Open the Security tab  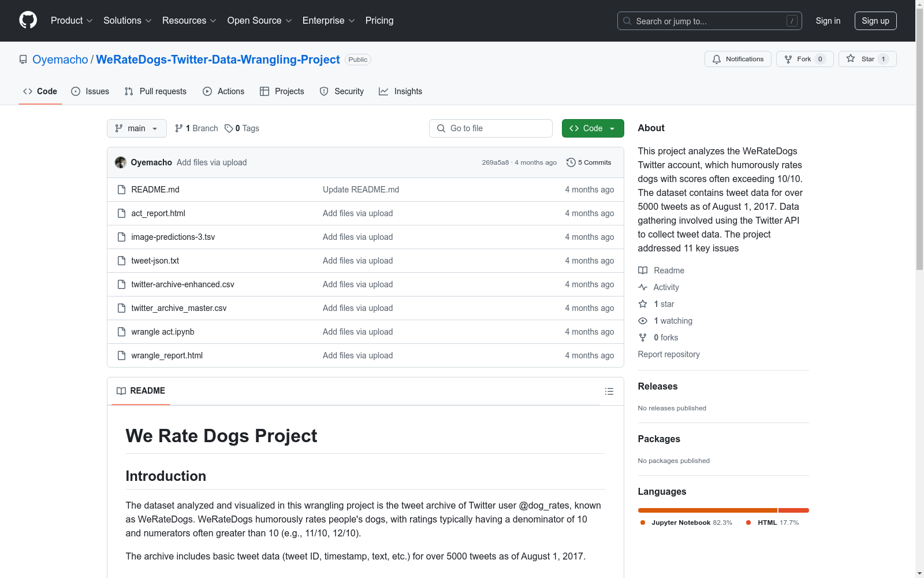tap(342, 91)
